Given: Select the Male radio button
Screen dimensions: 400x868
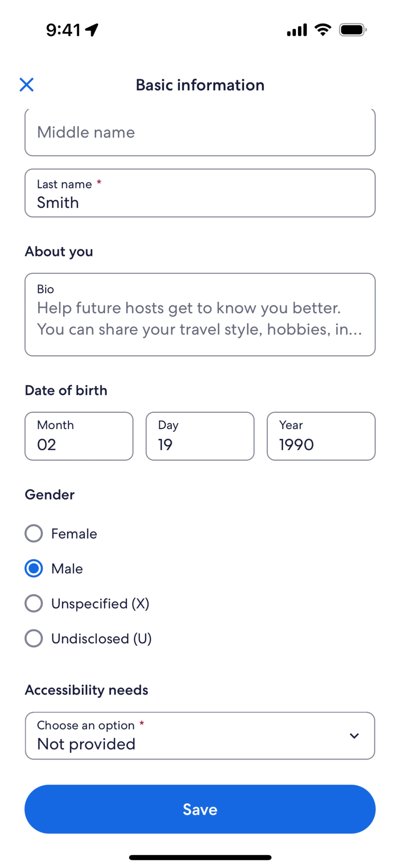Looking at the screenshot, I should pyautogui.click(x=34, y=569).
